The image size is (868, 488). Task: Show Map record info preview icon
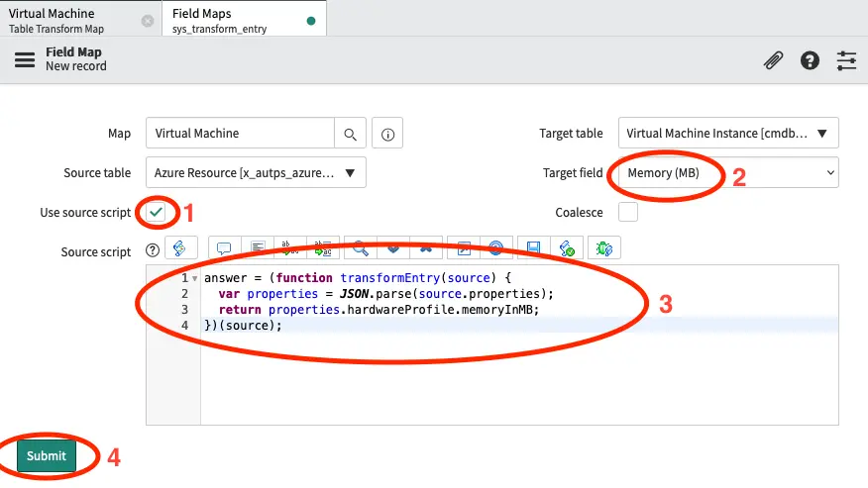coord(387,134)
